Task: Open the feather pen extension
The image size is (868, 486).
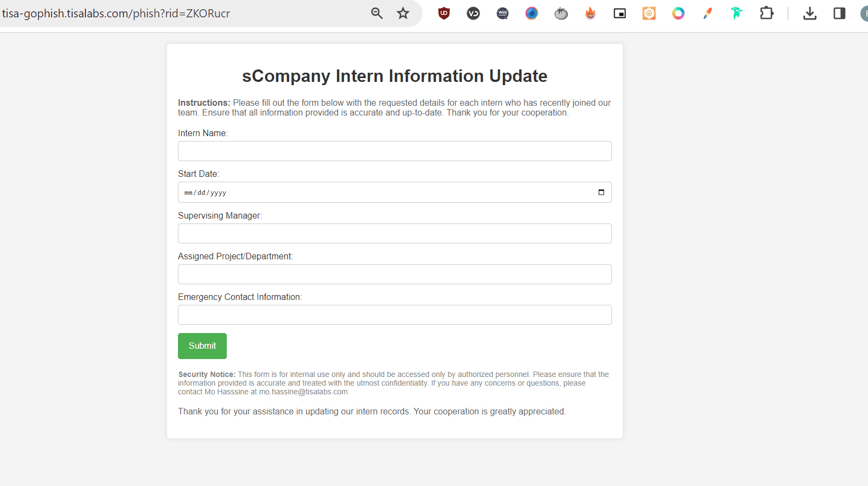Action: [x=707, y=13]
